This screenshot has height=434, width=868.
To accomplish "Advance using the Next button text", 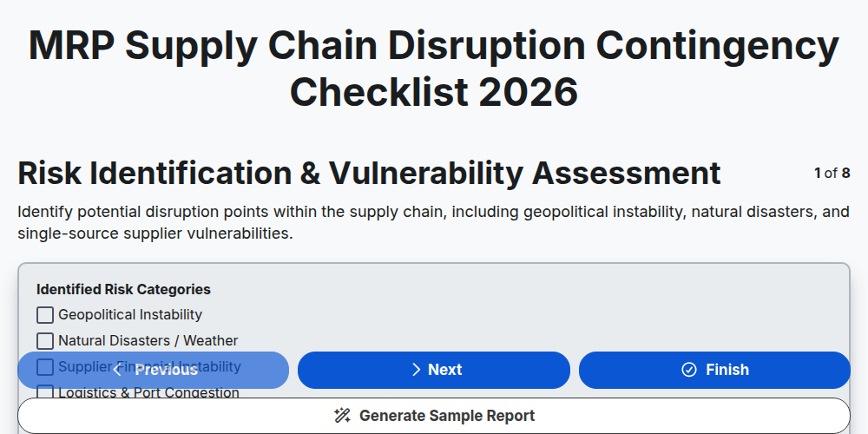I will pos(445,370).
